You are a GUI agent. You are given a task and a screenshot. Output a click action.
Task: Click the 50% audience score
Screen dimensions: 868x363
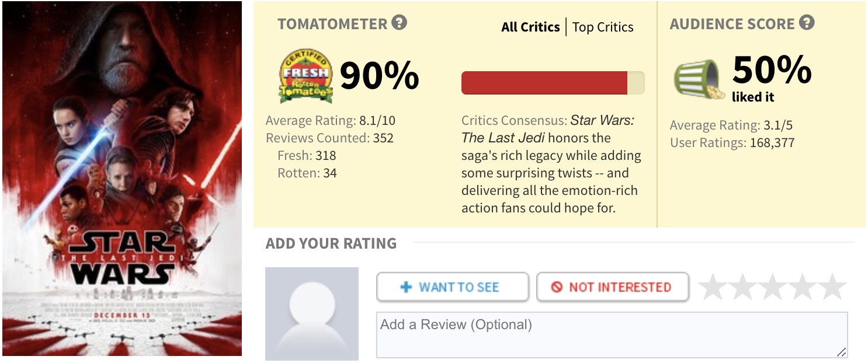click(x=772, y=70)
